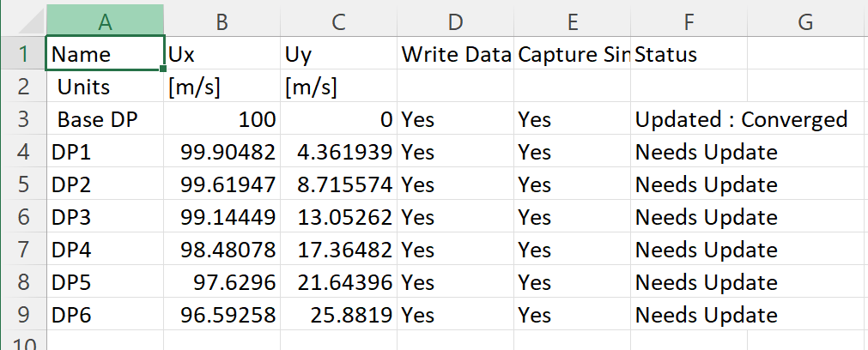Viewport: 868px width, 350px height.
Task: Select column A header
Action: pyautogui.click(x=105, y=20)
